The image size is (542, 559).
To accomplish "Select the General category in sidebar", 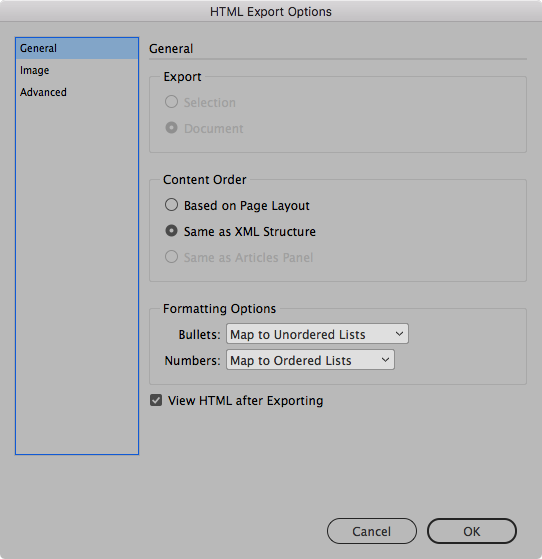I will tap(77, 48).
